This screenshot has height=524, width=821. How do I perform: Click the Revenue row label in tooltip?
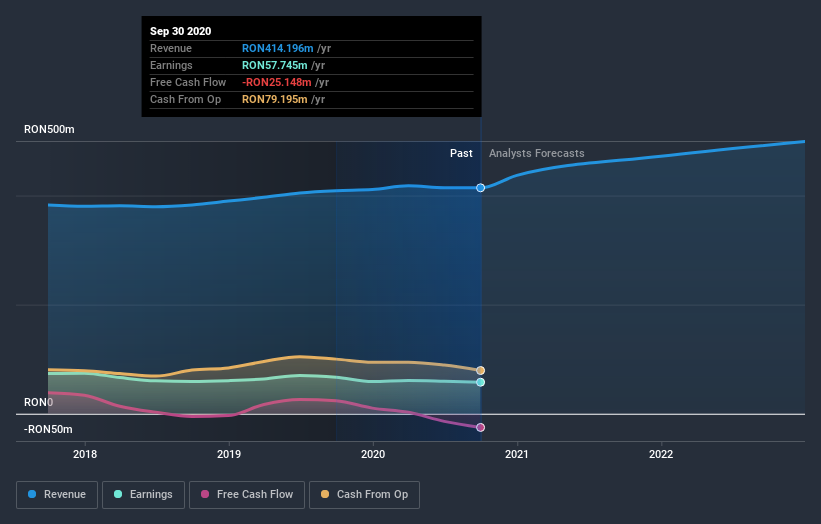pyautogui.click(x=171, y=48)
